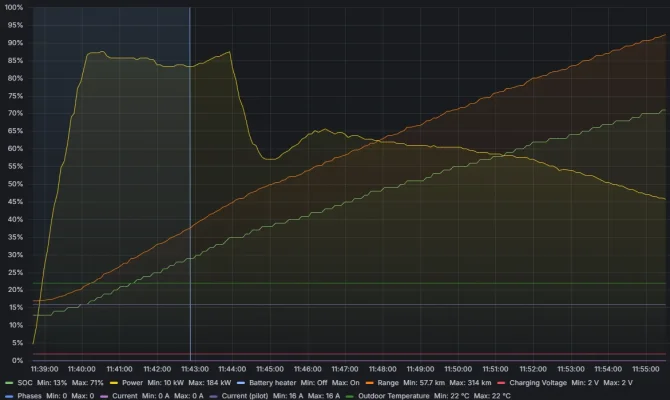Open the orange Range color swatch
Viewport: 670px width, 400px height.
(x=369, y=383)
